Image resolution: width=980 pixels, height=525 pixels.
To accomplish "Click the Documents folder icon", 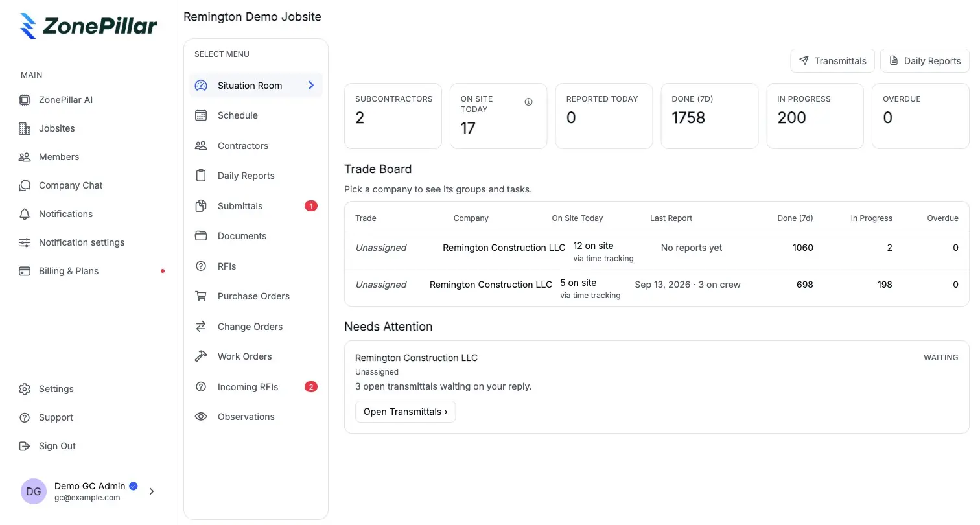I will click(x=201, y=236).
